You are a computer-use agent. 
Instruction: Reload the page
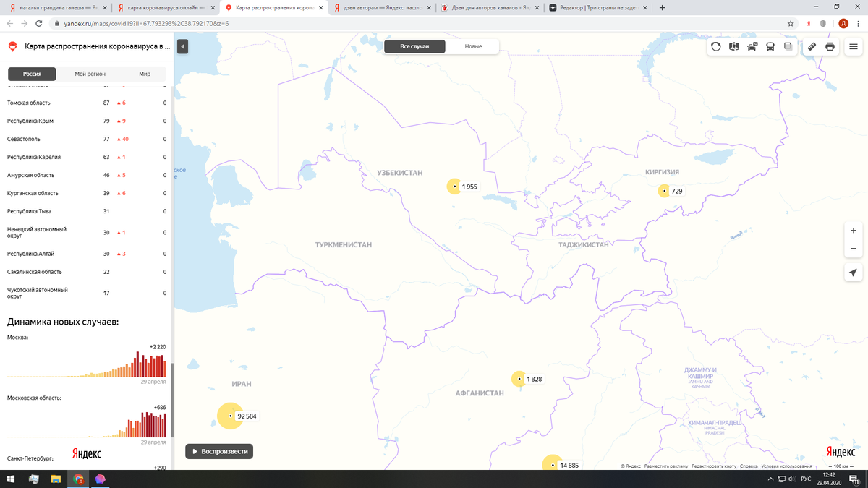pos(39,23)
